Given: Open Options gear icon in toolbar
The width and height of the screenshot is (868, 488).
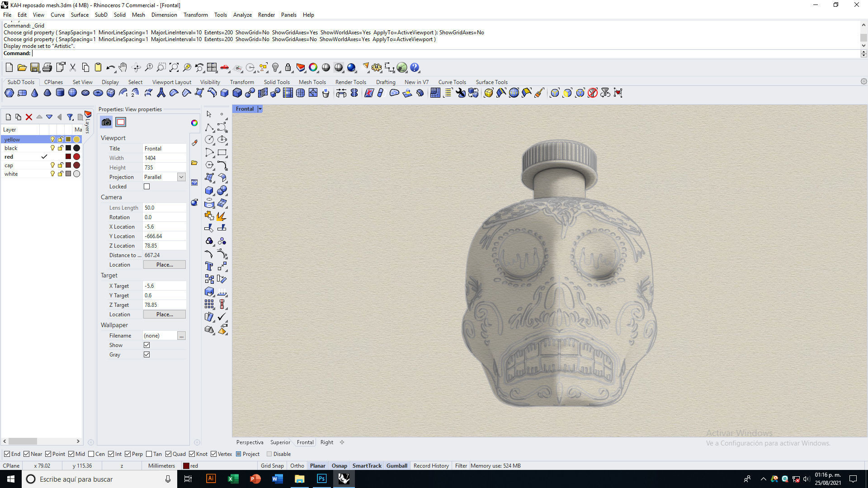Looking at the screenshot, I should coord(377,68).
